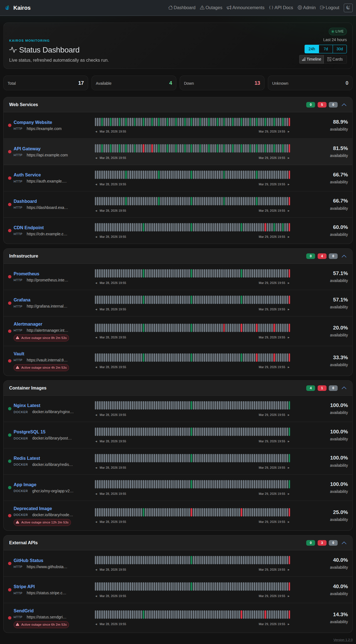Click the green status dot beside App Image

[10, 488]
